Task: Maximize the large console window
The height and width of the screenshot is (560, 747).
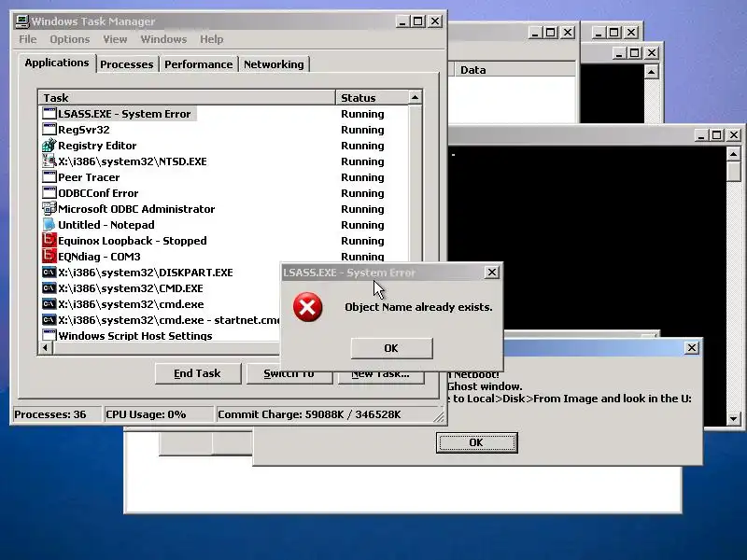Action: pyautogui.click(x=716, y=134)
